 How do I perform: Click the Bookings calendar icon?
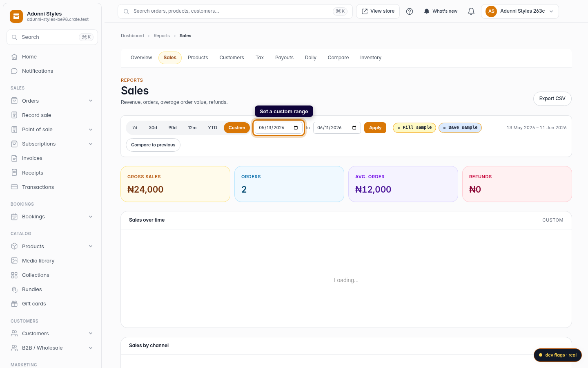tap(14, 217)
